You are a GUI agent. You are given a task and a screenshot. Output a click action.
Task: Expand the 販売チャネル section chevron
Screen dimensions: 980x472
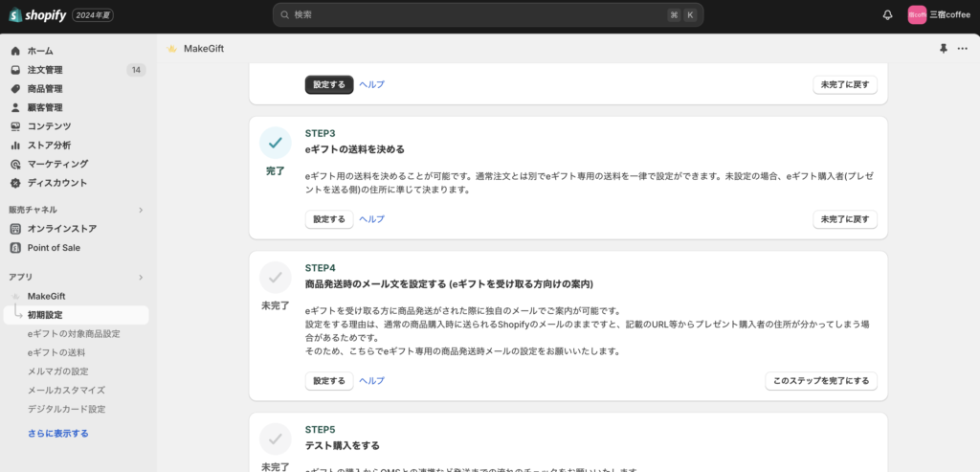point(141,210)
